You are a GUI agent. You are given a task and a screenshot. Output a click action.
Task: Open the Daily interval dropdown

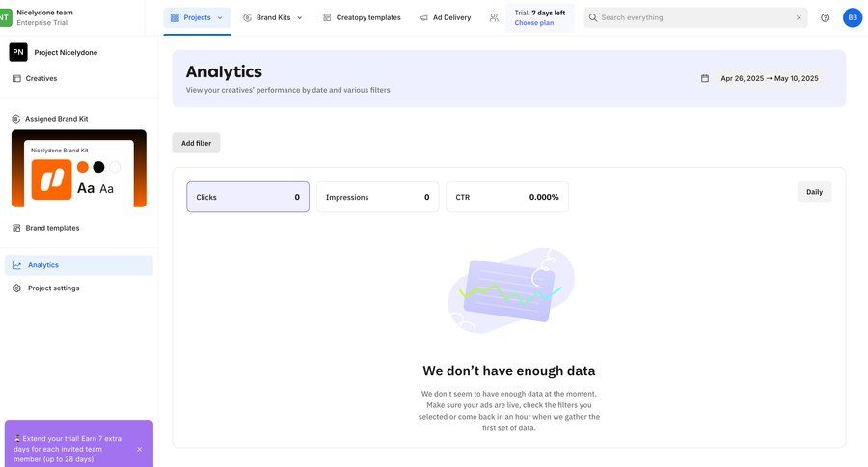pos(814,192)
